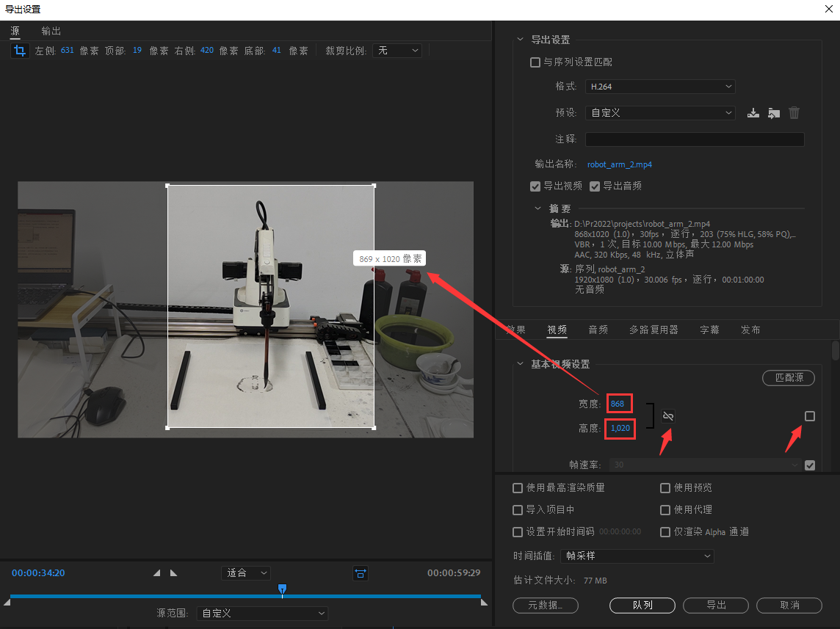840x629 pixels.
Task: Click the aspect ratio correction icon
Action: point(361,573)
